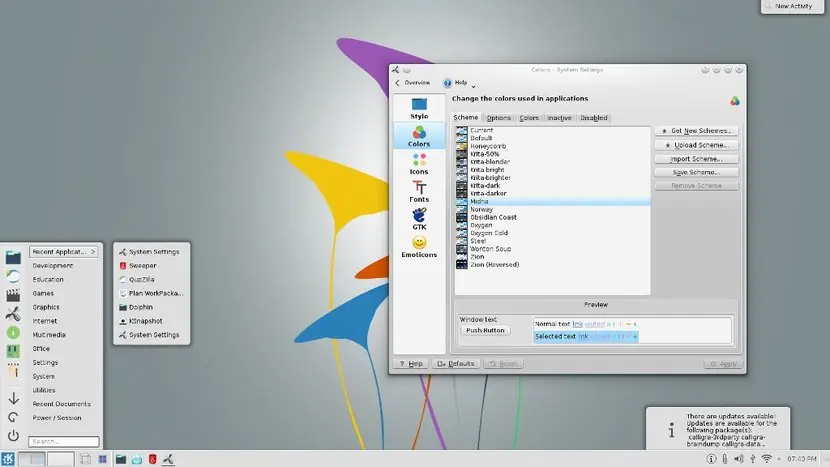The width and height of the screenshot is (830, 467).
Task: Open the wifi network tray icon
Action: coord(766,459)
